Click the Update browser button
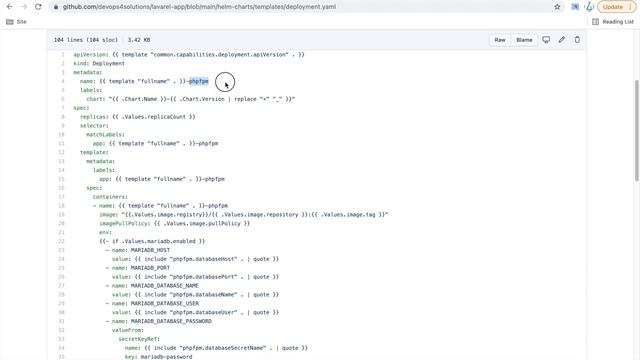The width and height of the screenshot is (640, 360). [616, 7]
